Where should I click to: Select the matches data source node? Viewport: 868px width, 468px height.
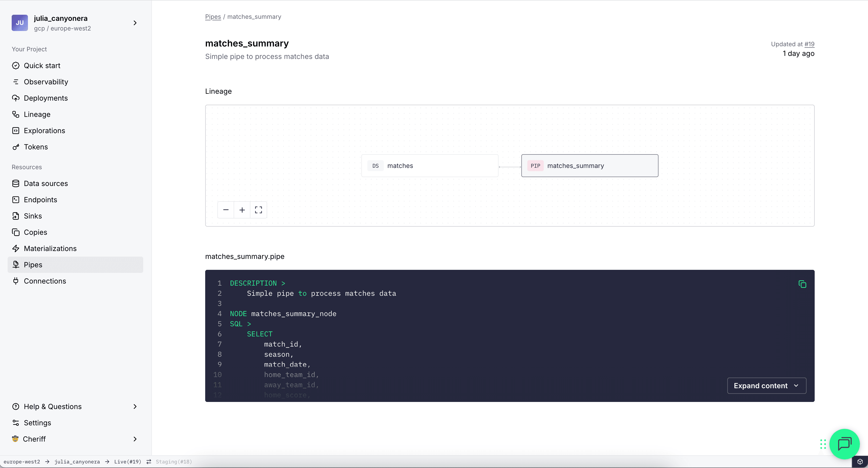[430, 166]
